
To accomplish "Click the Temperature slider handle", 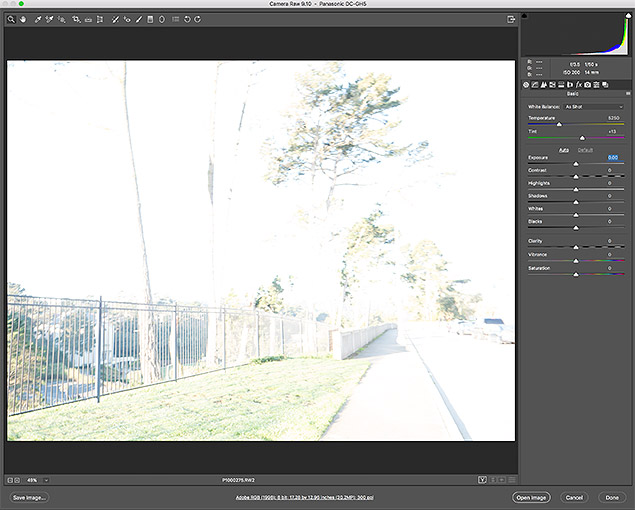I will click(558, 124).
